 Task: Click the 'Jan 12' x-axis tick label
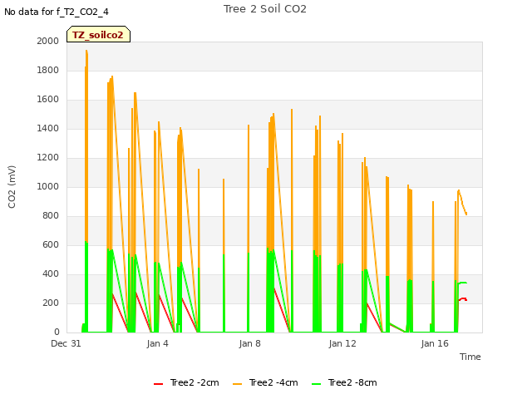pyautogui.click(x=342, y=343)
